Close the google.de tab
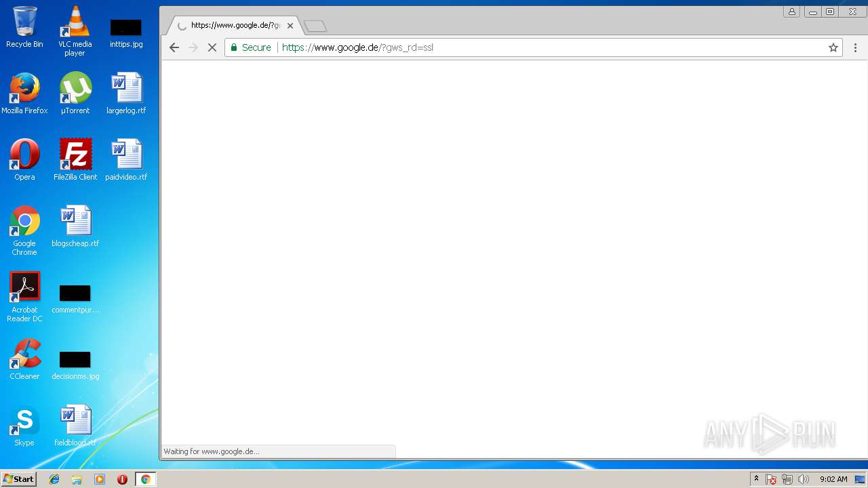Image resolution: width=868 pixels, height=488 pixels. click(290, 26)
